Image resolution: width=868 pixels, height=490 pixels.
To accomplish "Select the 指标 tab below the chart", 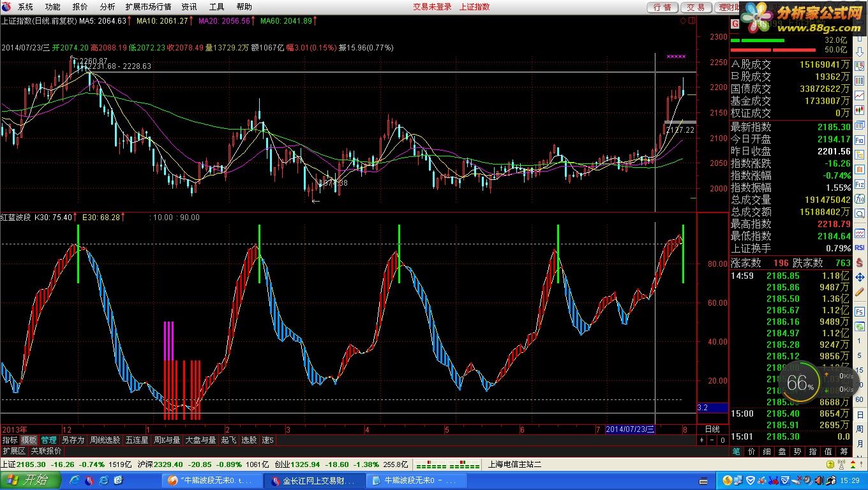I will 10,440.
